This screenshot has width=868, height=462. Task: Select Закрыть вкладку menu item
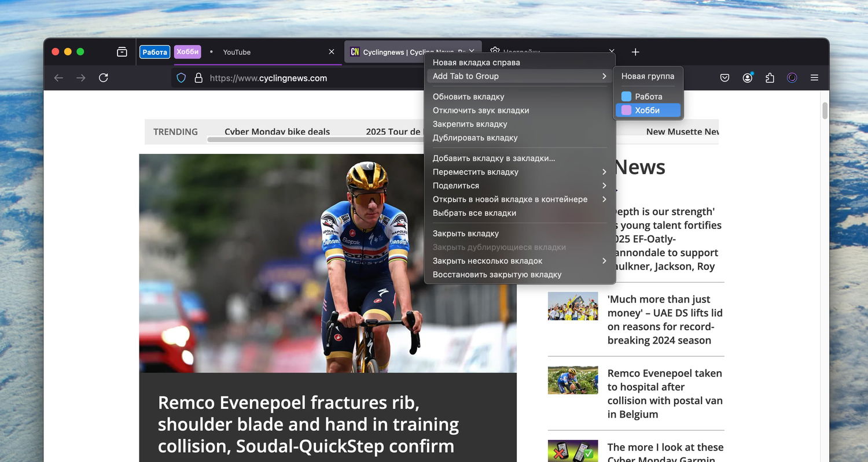520,234
